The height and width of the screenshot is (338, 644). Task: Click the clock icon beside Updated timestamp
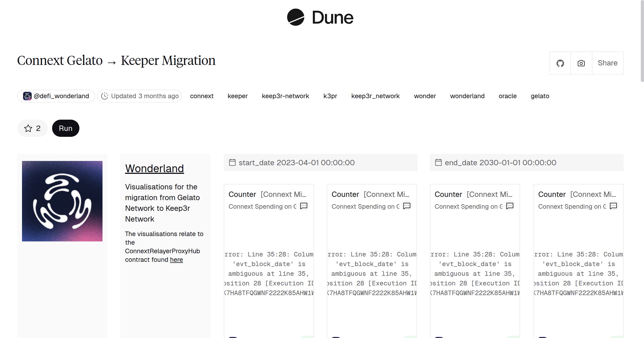pos(105,96)
